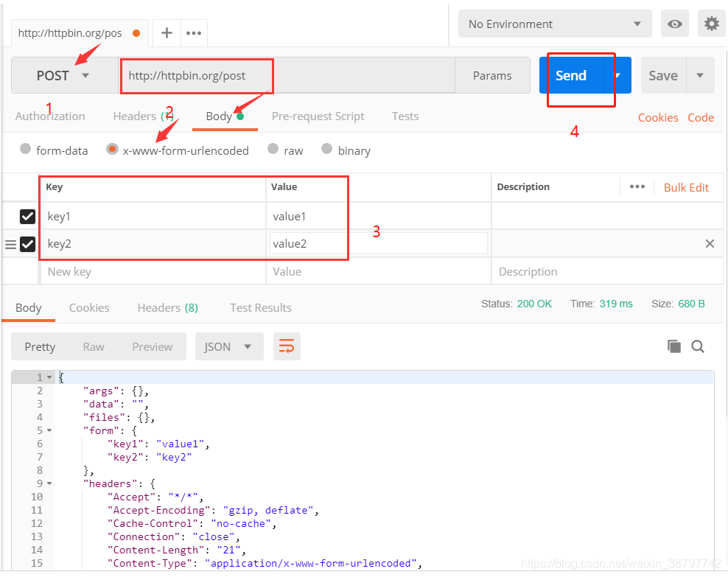Switch to the Authorization tab
728x577 pixels.
point(50,116)
